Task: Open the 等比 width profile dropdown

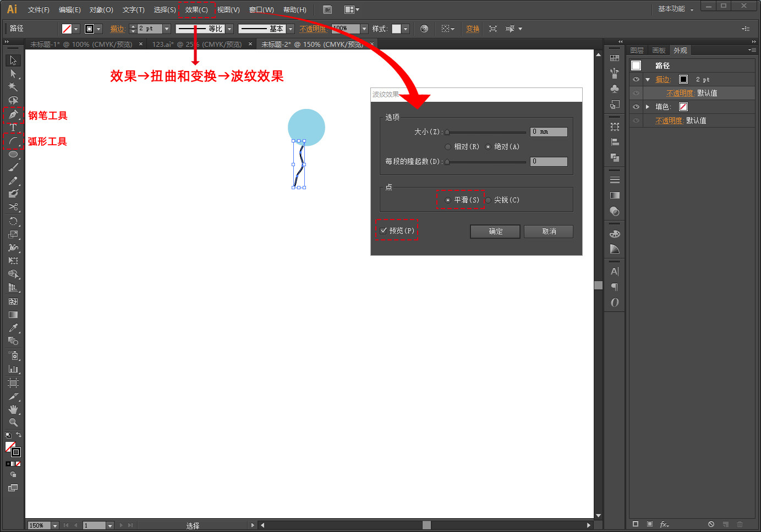Action: coord(229,29)
